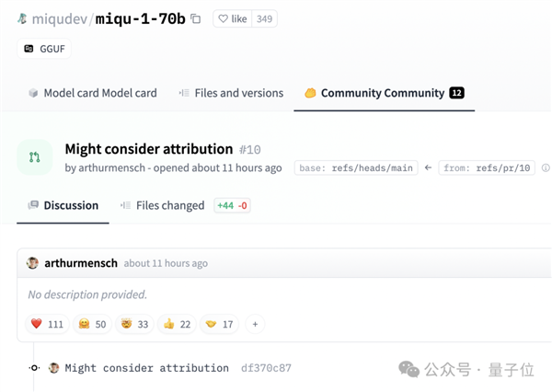This screenshot has width=552, height=392.
Task: Click the pull request icon
Action: point(35,157)
